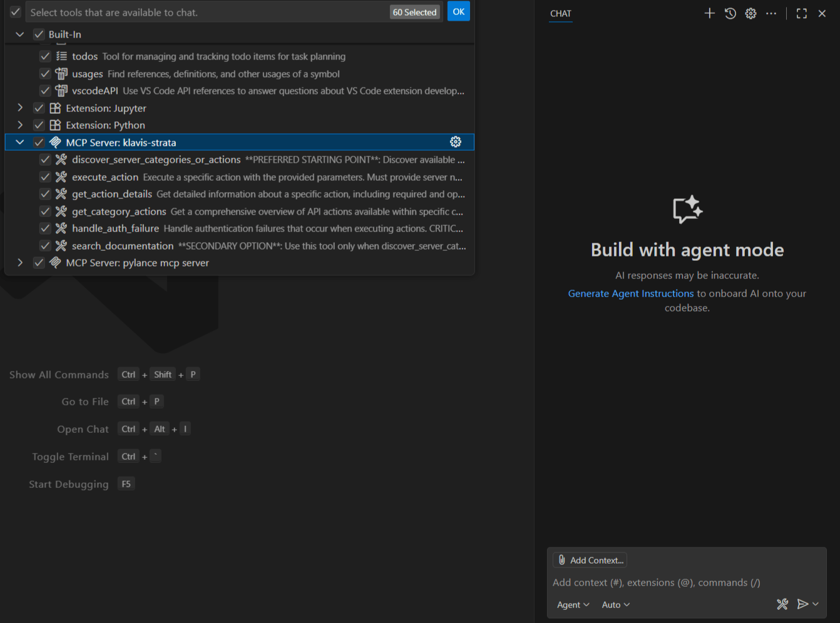840x623 pixels.
Task: Collapse the Built-In tools group
Action: (20, 34)
